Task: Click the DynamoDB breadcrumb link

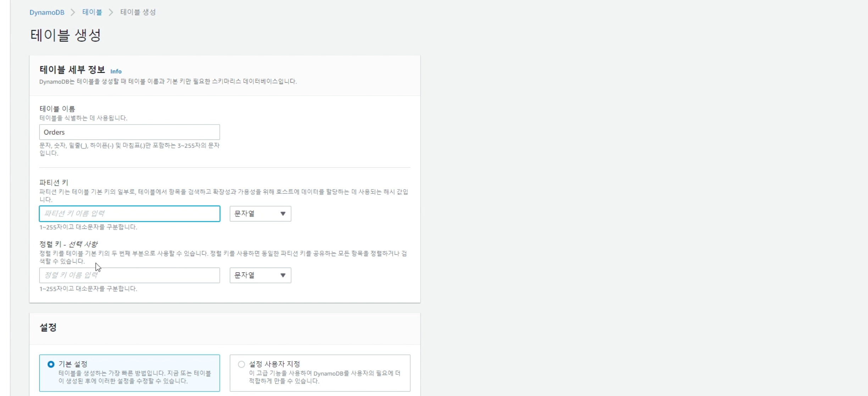Action: pyautogui.click(x=47, y=12)
